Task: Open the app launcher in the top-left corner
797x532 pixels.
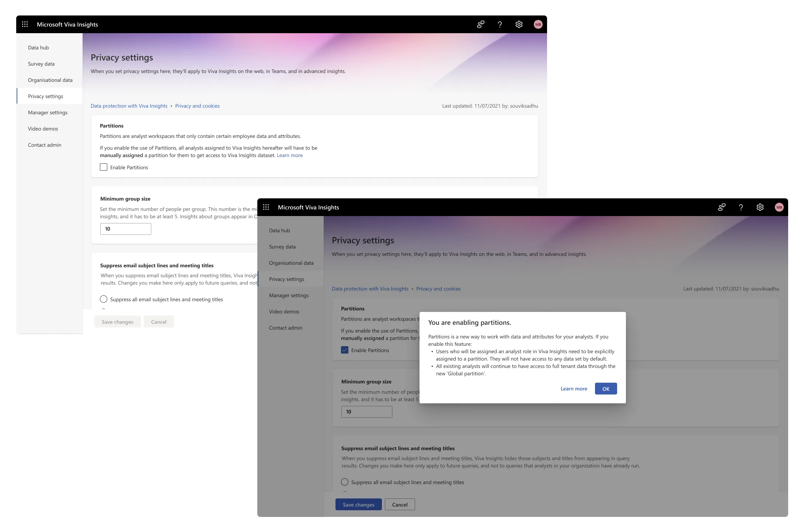Action: point(25,24)
